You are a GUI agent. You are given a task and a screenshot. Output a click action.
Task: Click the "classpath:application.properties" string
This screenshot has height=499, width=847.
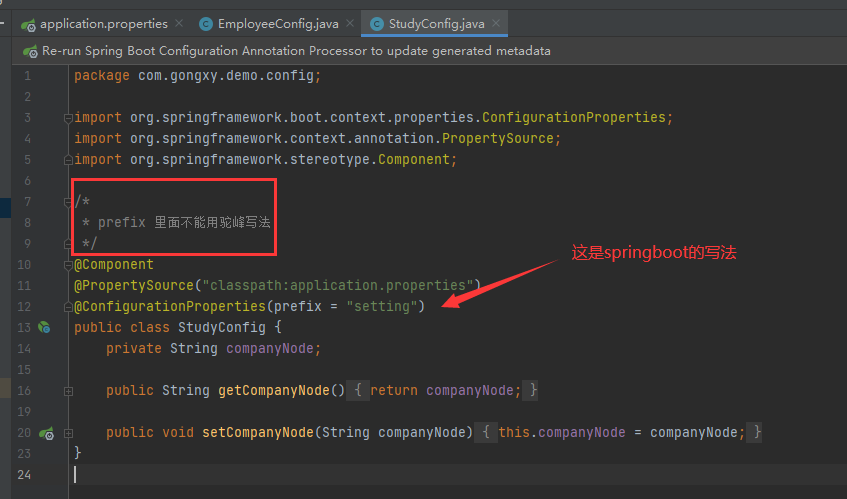pyautogui.click(x=338, y=286)
